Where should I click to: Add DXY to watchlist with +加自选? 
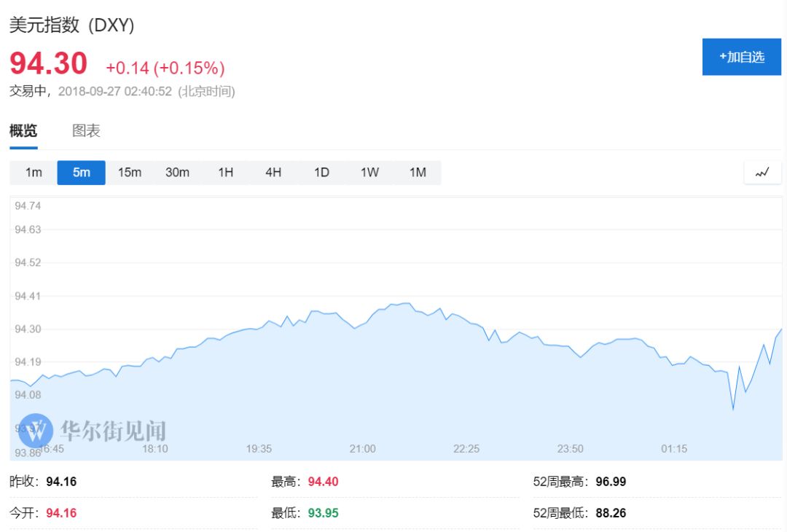tap(741, 57)
